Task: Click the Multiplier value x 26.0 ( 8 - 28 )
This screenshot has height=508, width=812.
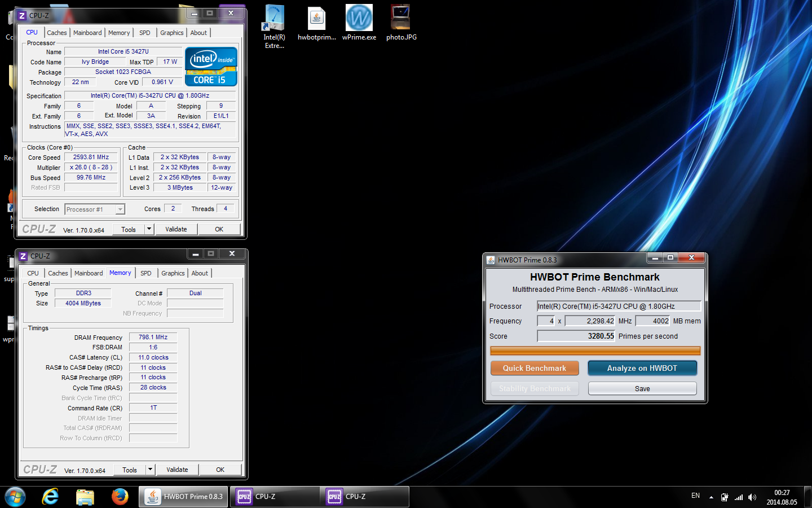Action: (91, 167)
